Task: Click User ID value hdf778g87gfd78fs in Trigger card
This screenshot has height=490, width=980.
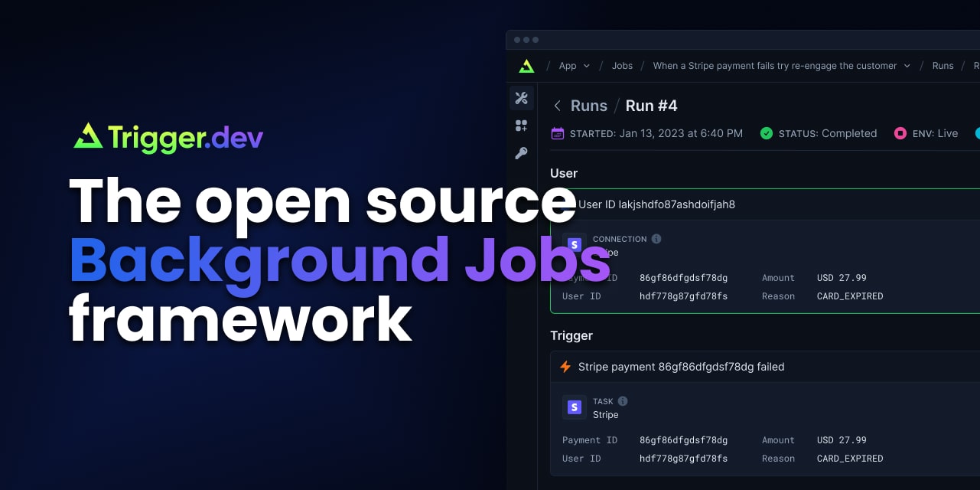Action: 683,459
